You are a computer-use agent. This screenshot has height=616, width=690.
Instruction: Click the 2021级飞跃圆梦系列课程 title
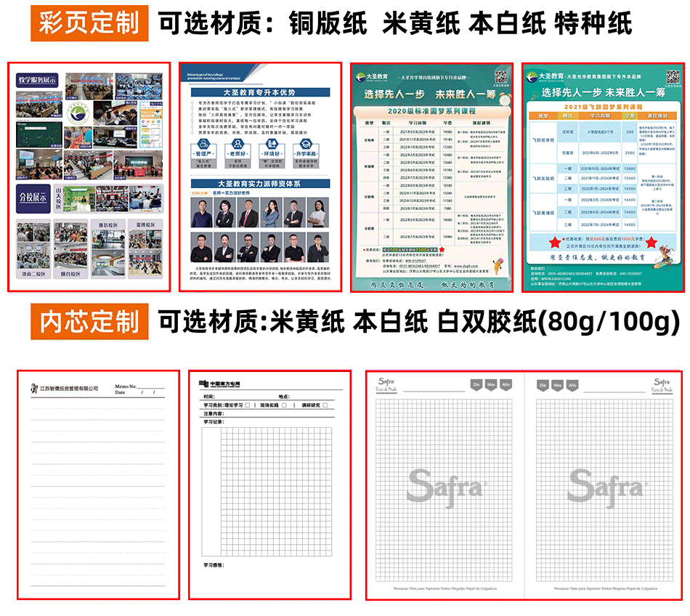tap(604, 107)
